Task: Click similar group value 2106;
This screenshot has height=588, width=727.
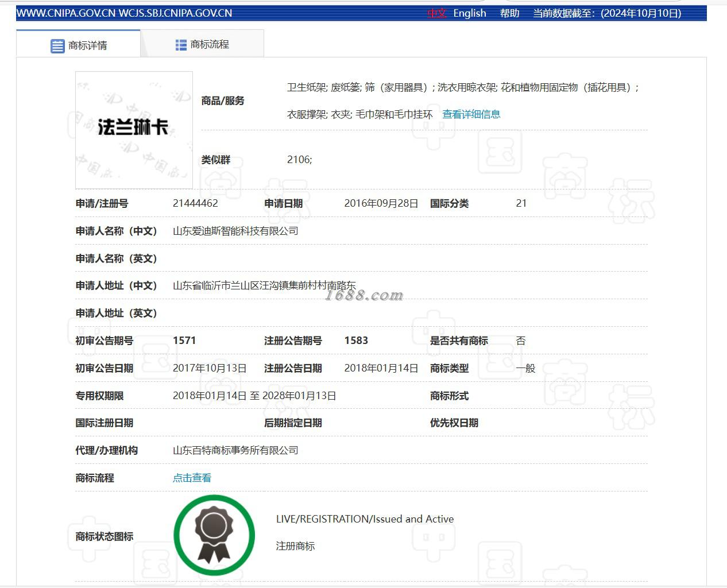Action: click(x=300, y=160)
